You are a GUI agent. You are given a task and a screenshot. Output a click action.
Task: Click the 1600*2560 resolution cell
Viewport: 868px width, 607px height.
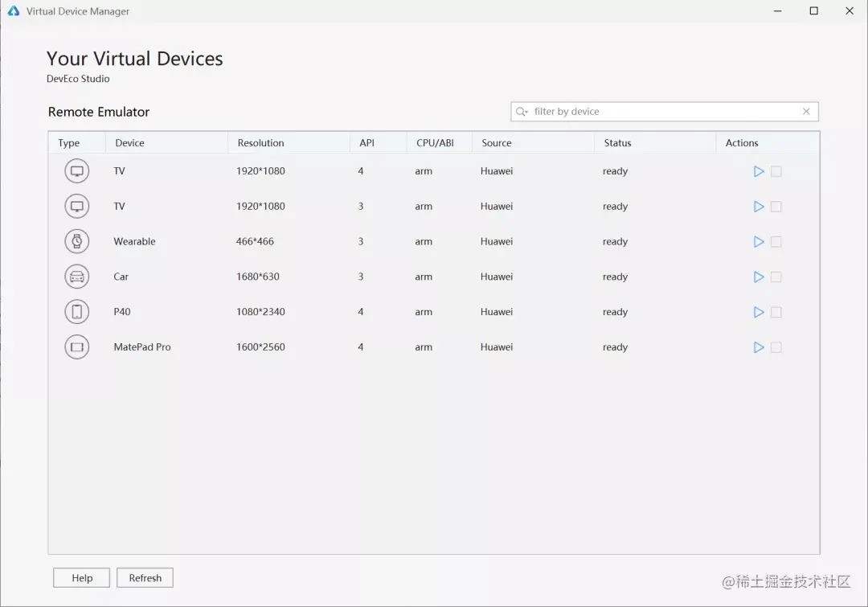click(260, 347)
